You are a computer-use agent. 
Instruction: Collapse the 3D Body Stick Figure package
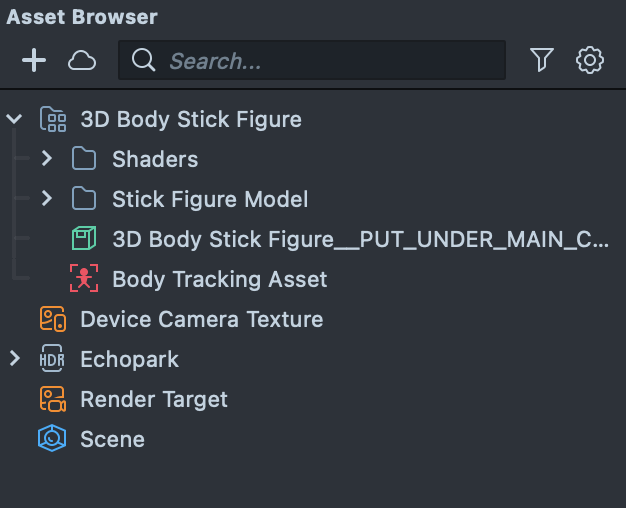(15, 119)
